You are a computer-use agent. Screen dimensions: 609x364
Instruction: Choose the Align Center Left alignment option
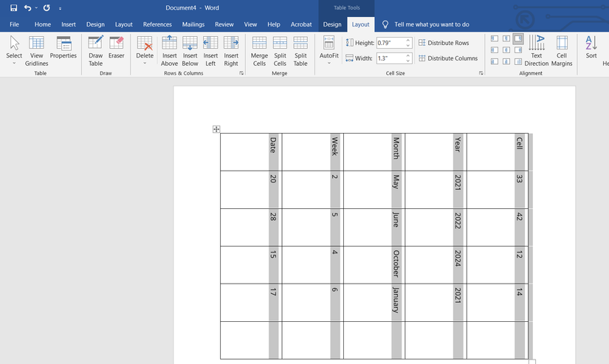pos(495,50)
